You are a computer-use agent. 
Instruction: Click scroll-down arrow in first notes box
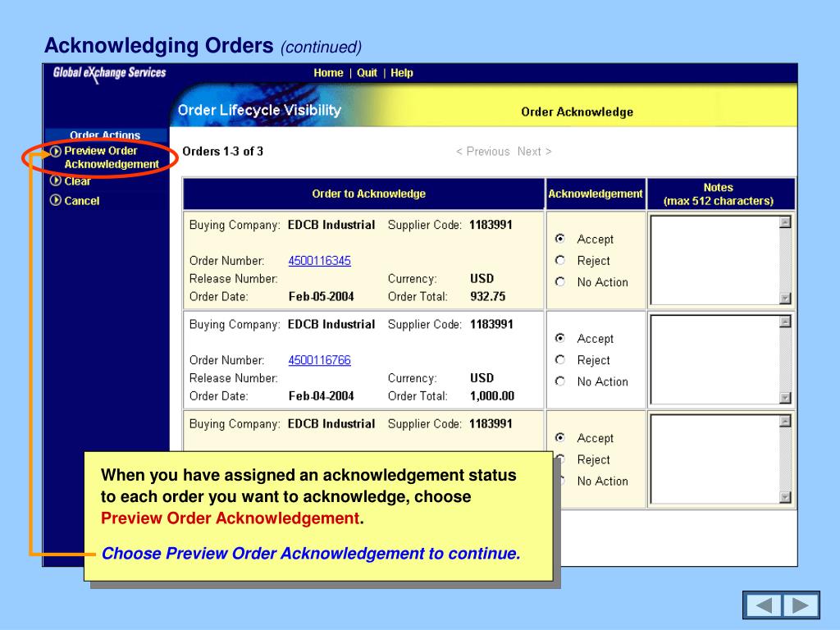coord(785,299)
